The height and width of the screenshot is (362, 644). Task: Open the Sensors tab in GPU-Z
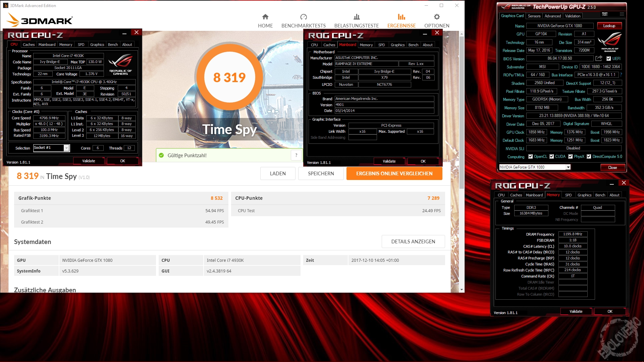[534, 16]
